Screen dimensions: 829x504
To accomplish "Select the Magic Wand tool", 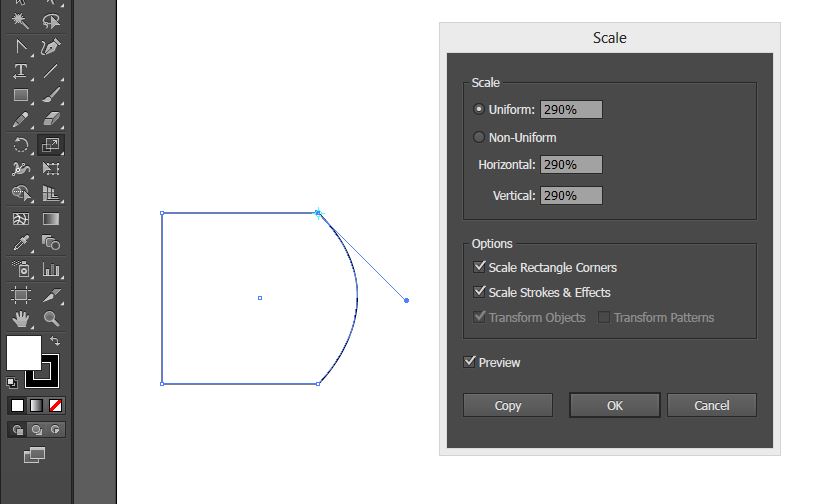I will coord(21,21).
